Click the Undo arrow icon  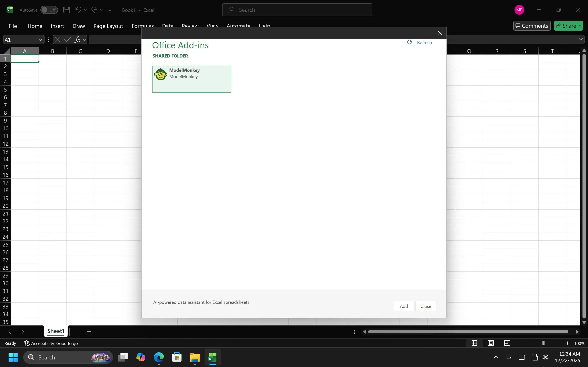pos(78,10)
